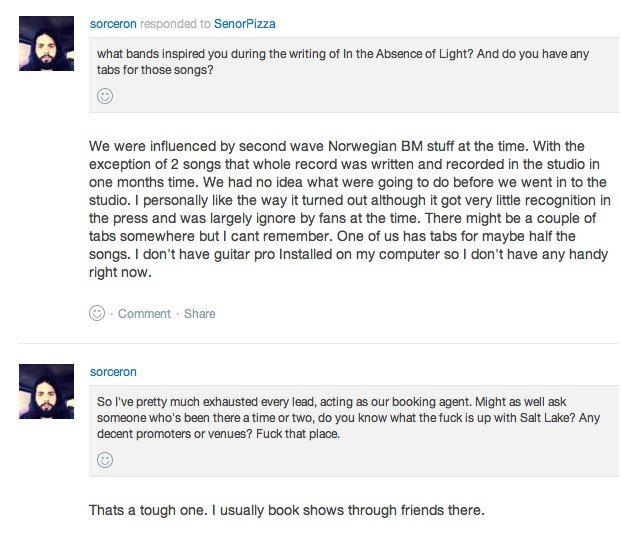Click the smiley icon under the Salt Lake question
The image size is (621, 539).
[104, 460]
